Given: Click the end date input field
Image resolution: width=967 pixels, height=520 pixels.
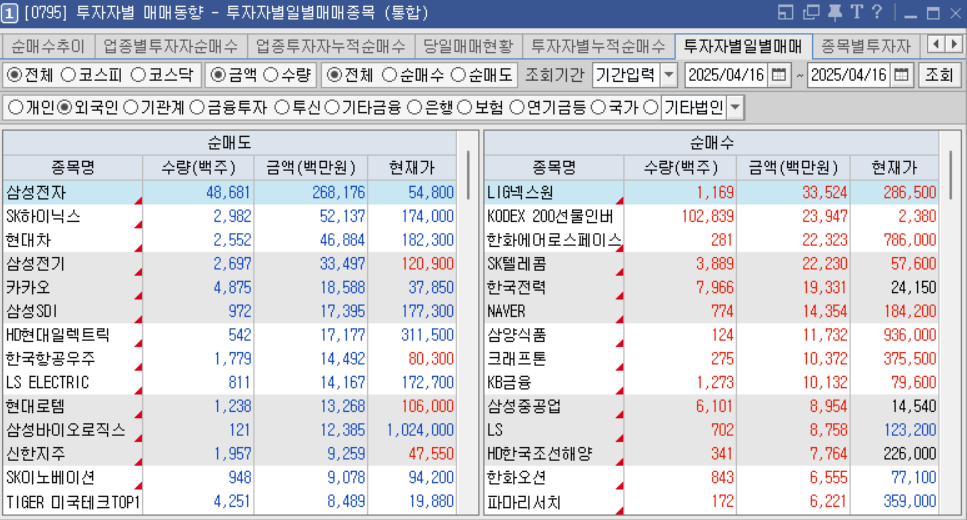Looking at the screenshot, I should click(849, 75).
